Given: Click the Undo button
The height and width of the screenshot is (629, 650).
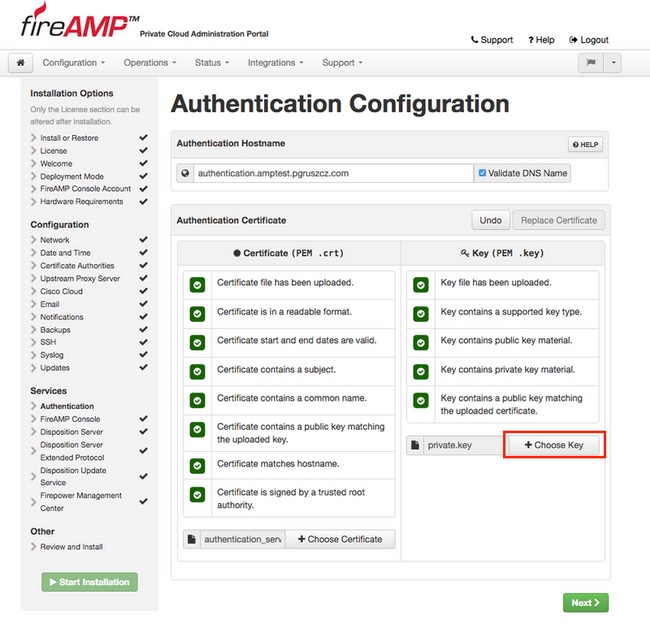Looking at the screenshot, I should 490,220.
